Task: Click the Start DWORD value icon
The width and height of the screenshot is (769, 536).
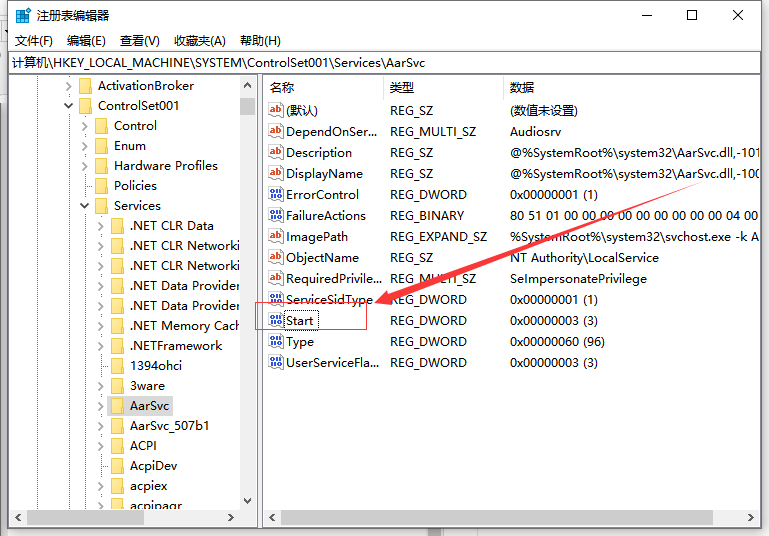Action: pyautogui.click(x=276, y=320)
